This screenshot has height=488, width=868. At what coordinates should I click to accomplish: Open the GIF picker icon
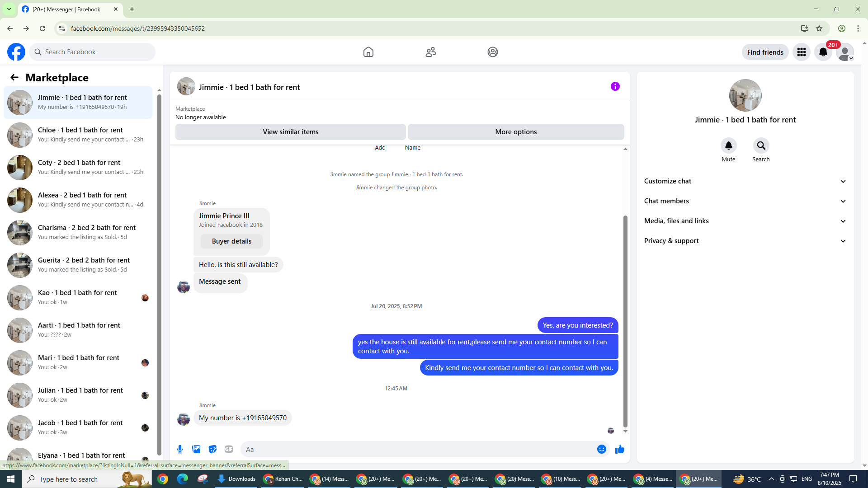point(229,449)
